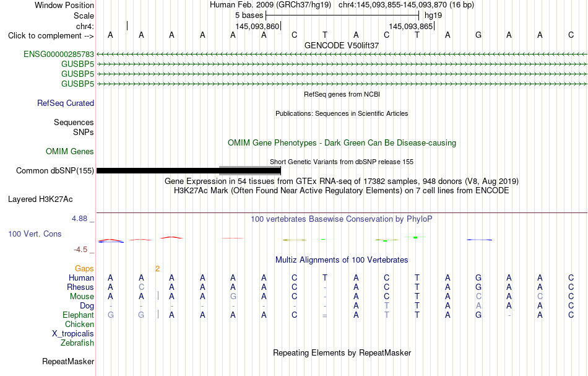Click the Sequences track label
The width and height of the screenshot is (588, 376).
pyautogui.click(x=74, y=122)
